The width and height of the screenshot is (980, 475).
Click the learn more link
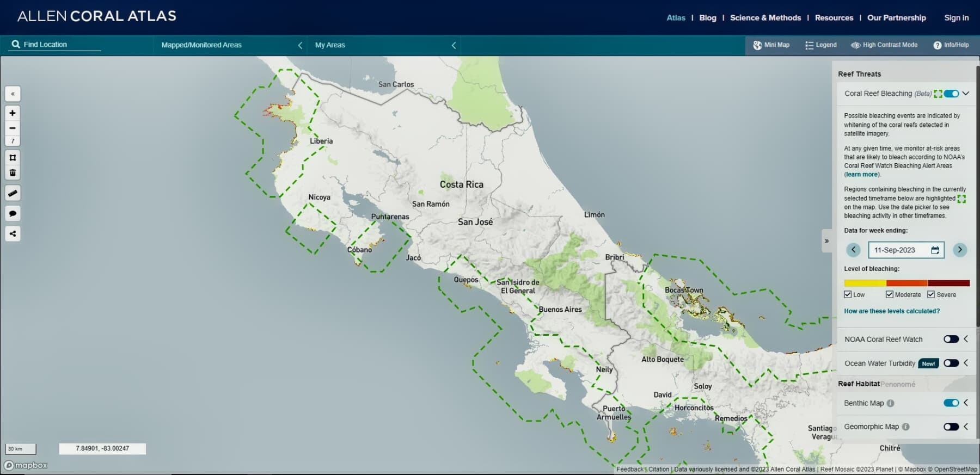tap(861, 175)
